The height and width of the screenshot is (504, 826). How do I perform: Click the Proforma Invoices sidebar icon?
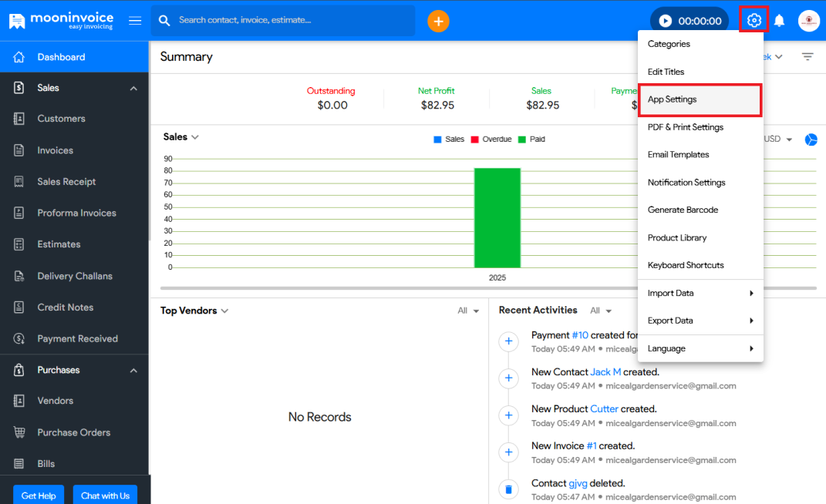(x=19, y=213)
